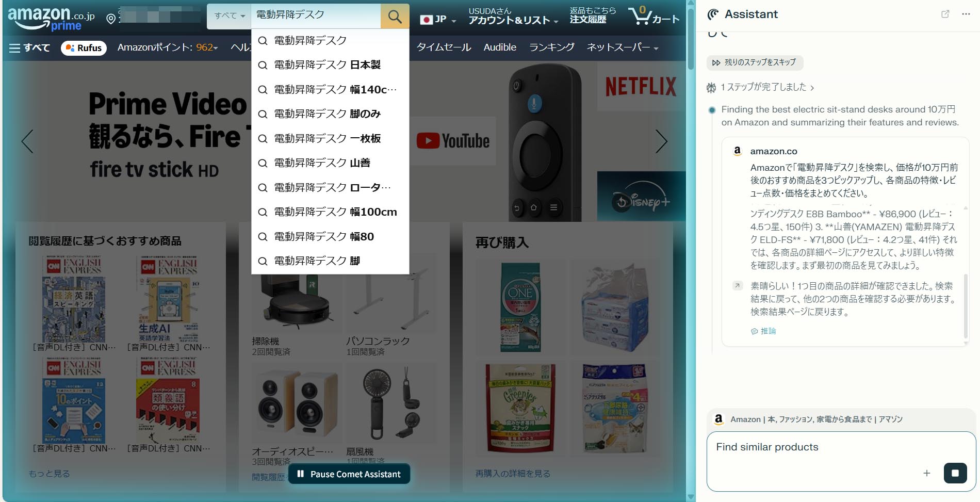Click the orange search magnifier button
The image size is (980, 502).
[395, 17]
